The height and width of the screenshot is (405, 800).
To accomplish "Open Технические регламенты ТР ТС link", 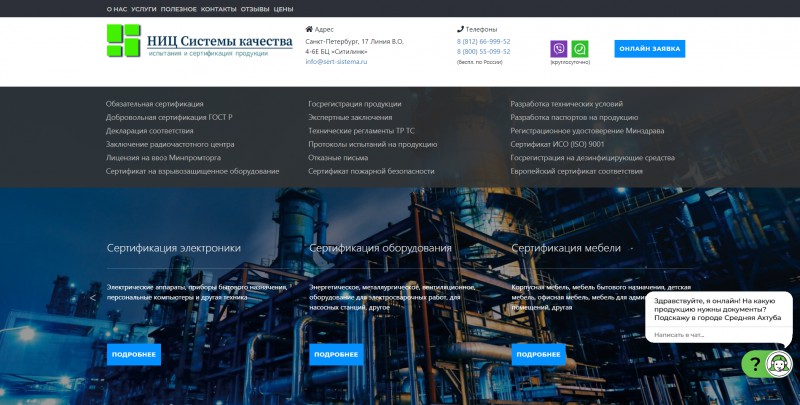I will pos(361,131).
